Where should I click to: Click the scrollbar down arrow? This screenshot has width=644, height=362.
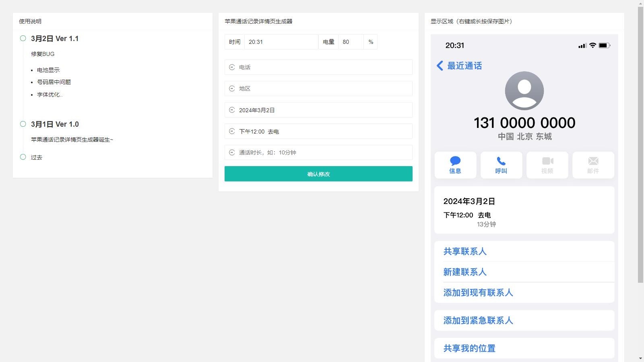641,358
